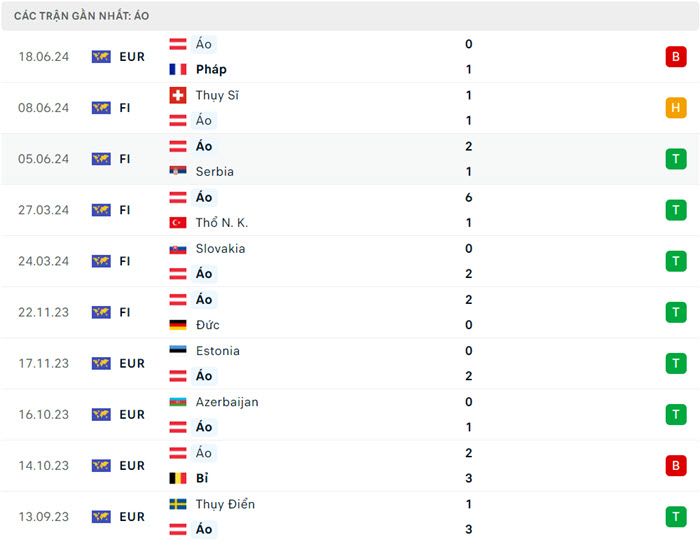Click the orange H draw badge
This screenshot has width=700, height=542.
pyautogui.click(x=676, y=108)
